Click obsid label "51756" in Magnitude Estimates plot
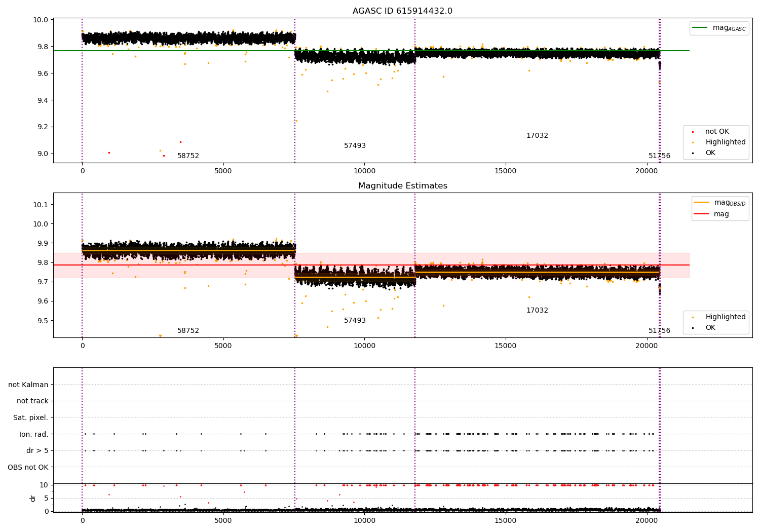 pyautogui.click(x=659, y=331)
